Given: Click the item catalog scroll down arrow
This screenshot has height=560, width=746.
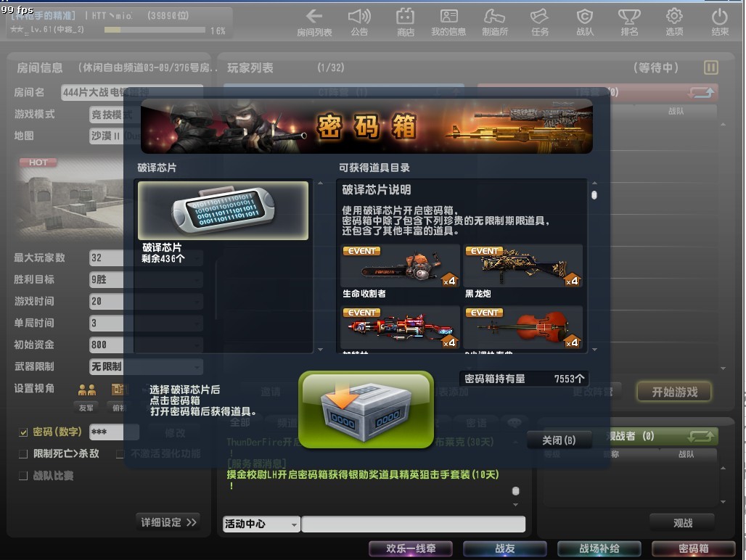Looking at the screenshot, I should tap(594, 350).
